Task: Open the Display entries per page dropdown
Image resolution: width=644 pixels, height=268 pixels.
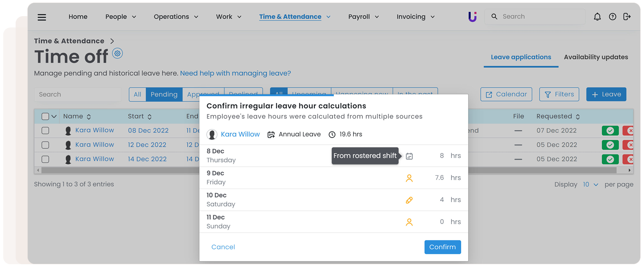Action: 591,184
